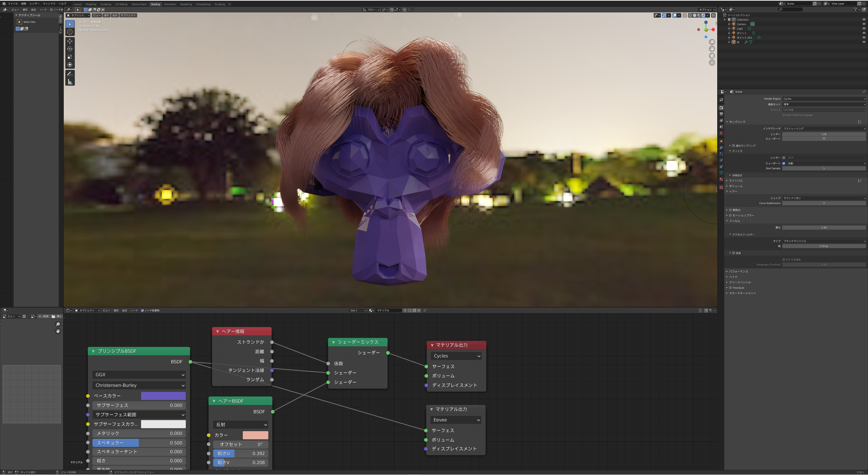Click the purple Base Color swatch

[163, 396]
